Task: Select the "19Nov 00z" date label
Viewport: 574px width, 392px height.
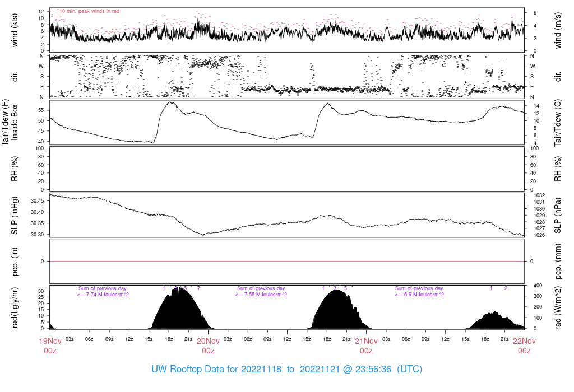Action: pos(50,346)
